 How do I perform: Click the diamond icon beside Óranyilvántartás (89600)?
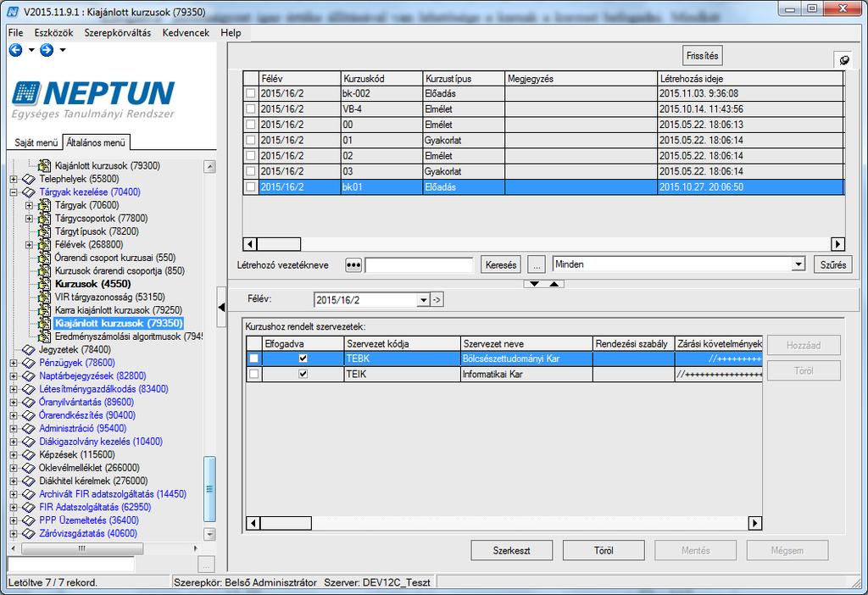point(29,403)
